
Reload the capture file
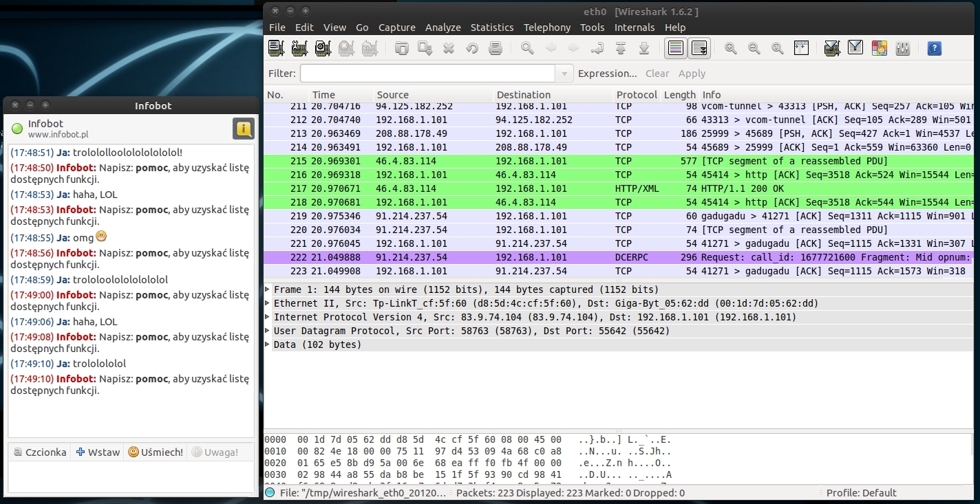tap(472, 48)
